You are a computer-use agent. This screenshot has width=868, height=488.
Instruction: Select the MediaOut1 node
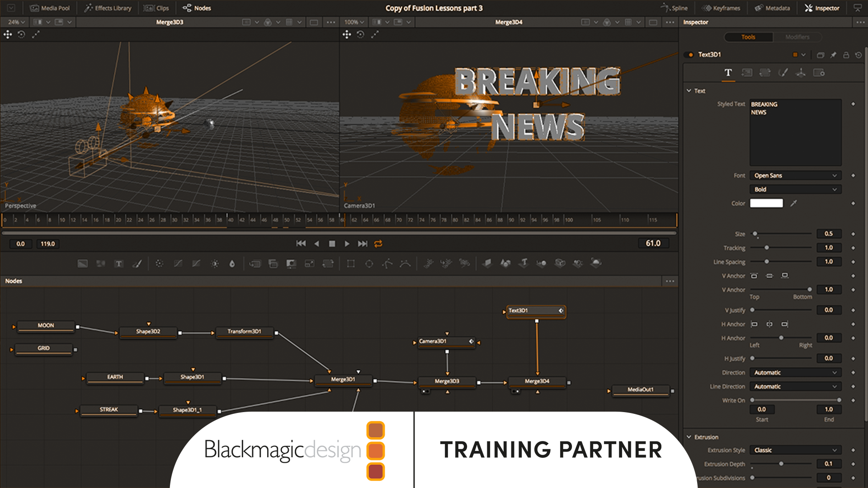[640, 389]
